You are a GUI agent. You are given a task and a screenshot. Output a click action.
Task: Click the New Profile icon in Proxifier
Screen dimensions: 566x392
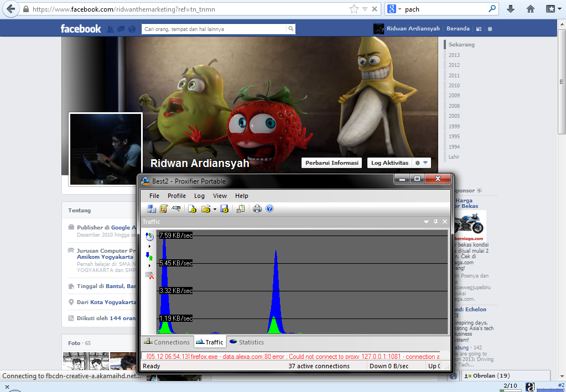click(192, 209)
